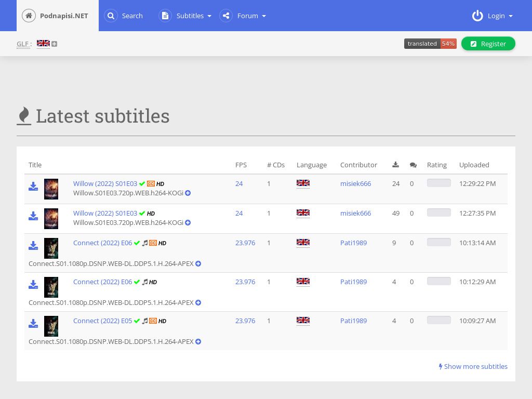Expand releases for Connect E06 row 10:12:29 AM
The height and width of the screenshot is (399, 532).
click(x=198, y=303)
